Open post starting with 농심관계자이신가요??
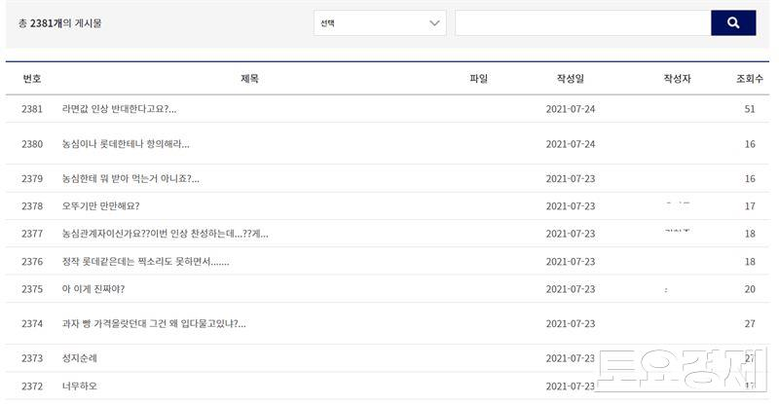 point(165,234)
